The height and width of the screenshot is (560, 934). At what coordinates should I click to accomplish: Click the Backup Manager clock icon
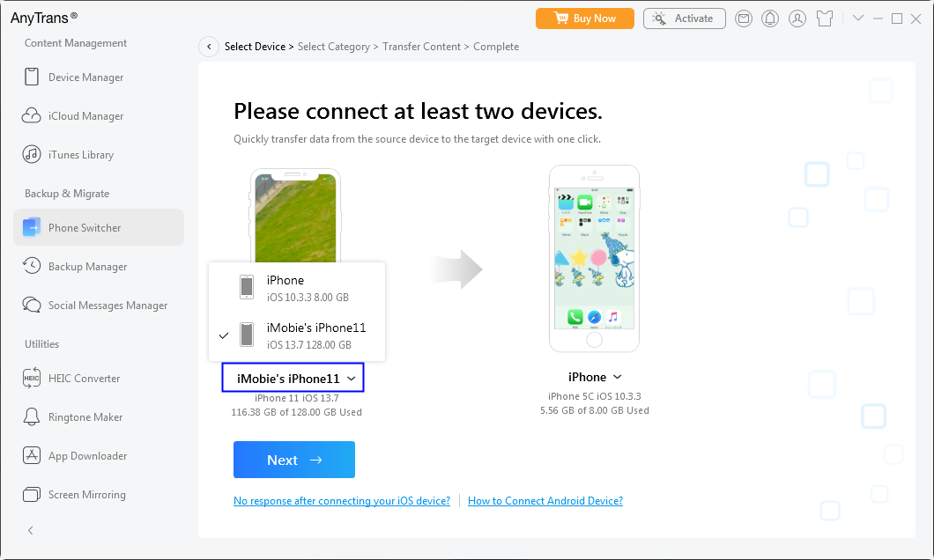pos(32,265)
